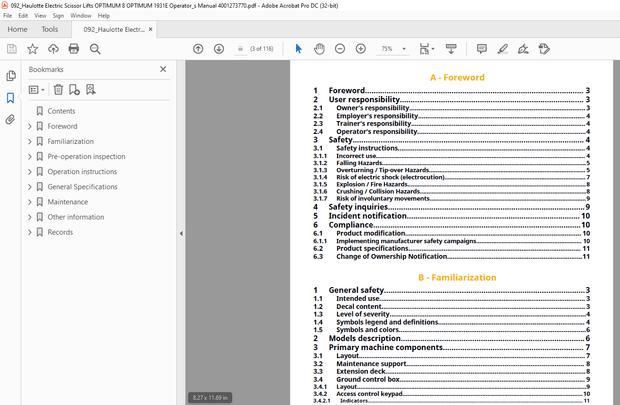Image resolution: width=620 pixels, height=405 pixels.
Task: Click the Save file icon
Action: point(12,49)
